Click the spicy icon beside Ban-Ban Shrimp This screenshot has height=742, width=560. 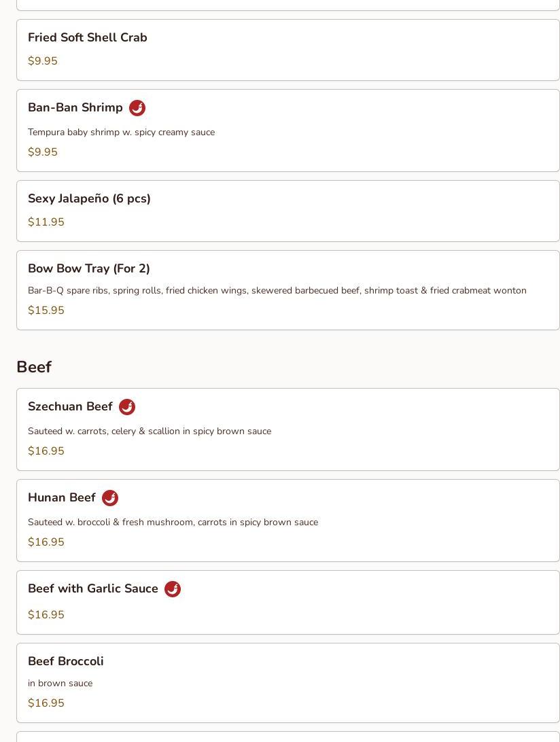(x=137, y=108)
